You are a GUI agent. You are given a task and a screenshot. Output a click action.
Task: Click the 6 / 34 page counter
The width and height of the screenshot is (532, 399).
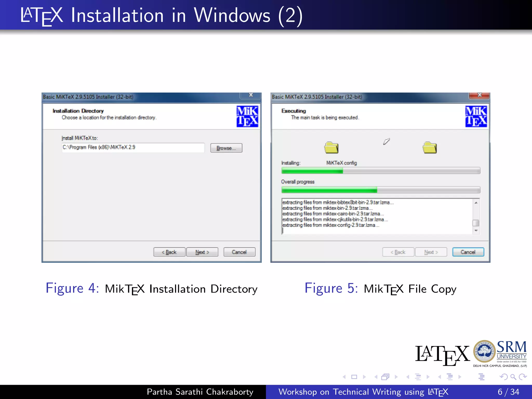508,392
